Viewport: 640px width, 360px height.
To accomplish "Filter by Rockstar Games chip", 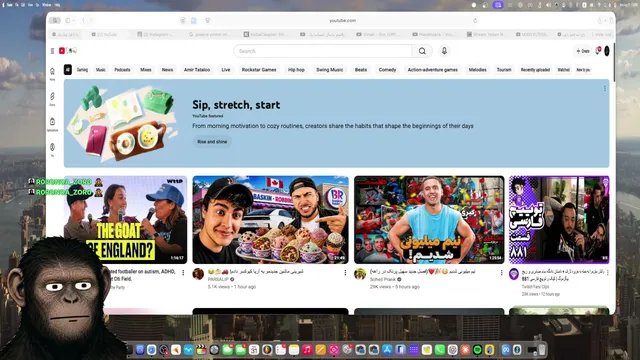I will coord(259,70).
